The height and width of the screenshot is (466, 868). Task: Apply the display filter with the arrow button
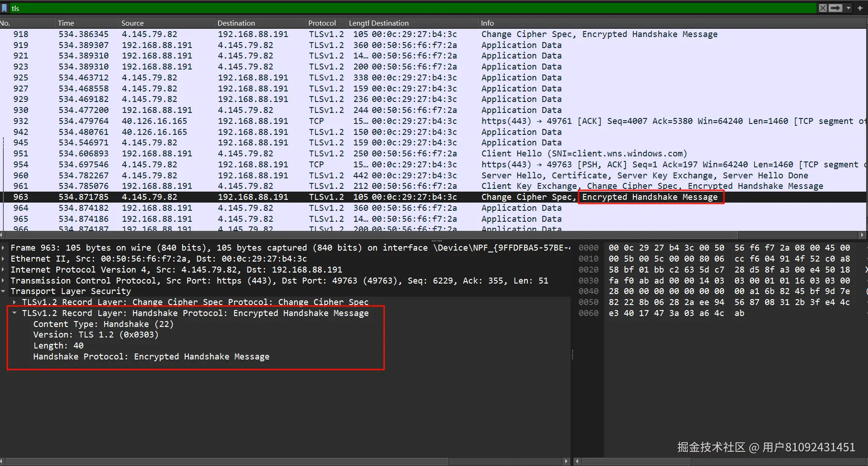click(836, 8)
